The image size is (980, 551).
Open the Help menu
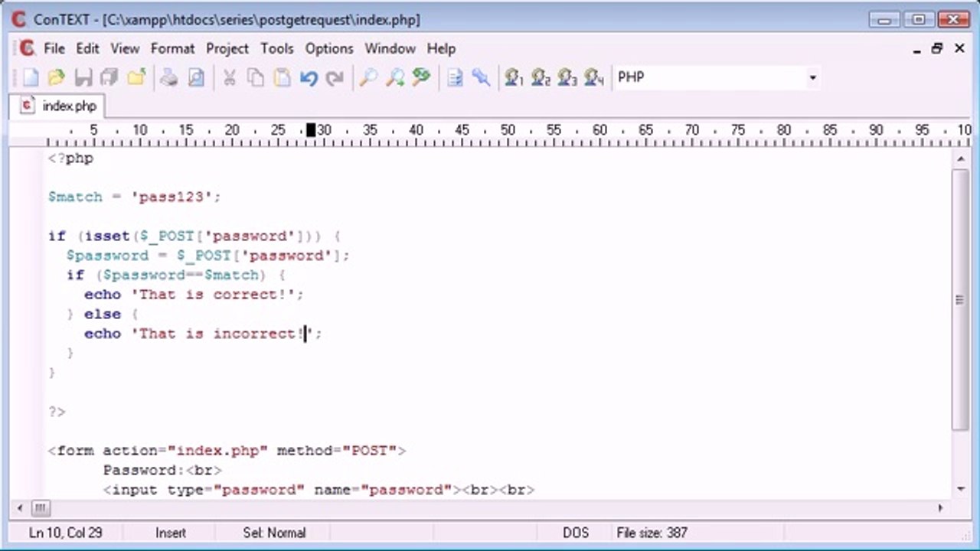[441, 48]
